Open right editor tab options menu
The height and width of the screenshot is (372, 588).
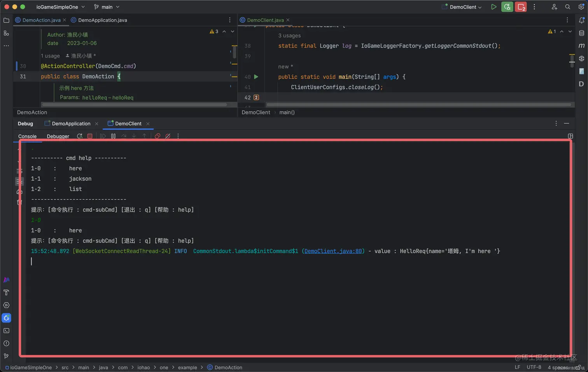(x=567, y=20)
